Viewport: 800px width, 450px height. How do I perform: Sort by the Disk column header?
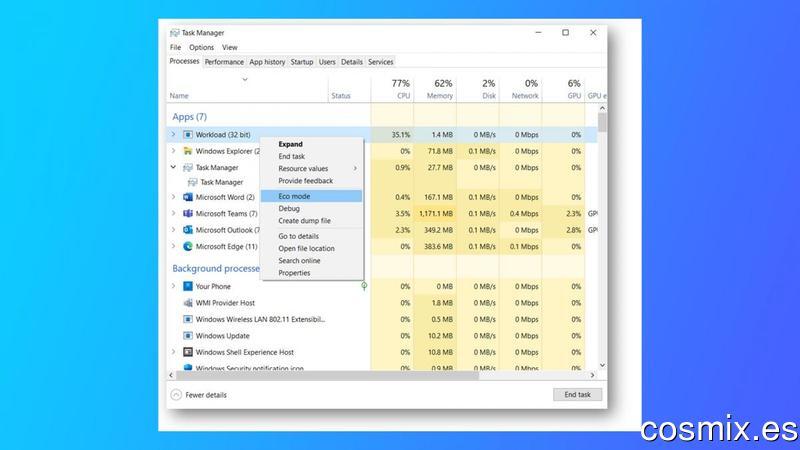[x=478, y=89]
